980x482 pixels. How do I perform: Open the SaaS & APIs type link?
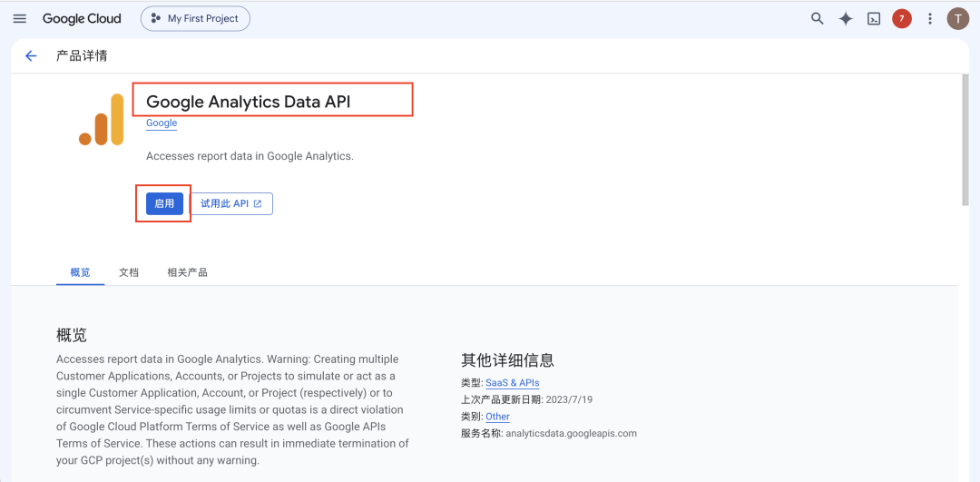(513, 382)
